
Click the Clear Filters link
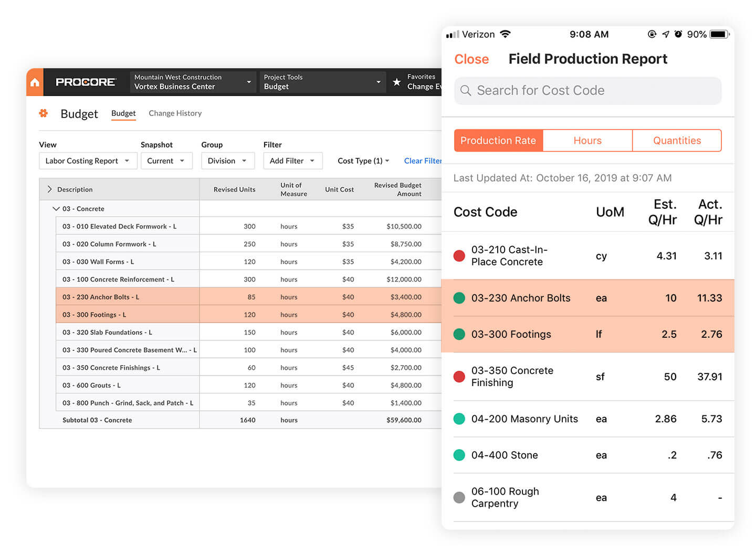423,161
